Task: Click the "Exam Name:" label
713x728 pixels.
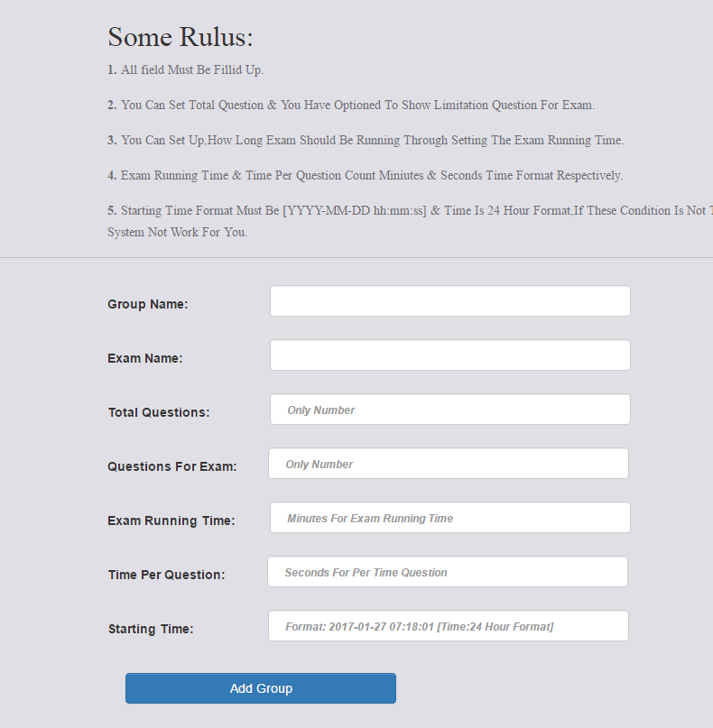Action: click(x=145, y=358)
